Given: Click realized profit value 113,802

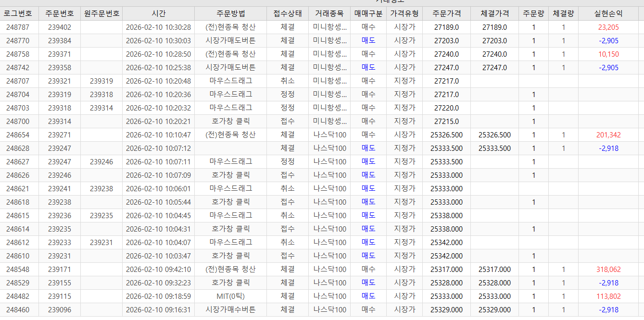Looking at the screenshot, I should (x=608, y=296).
